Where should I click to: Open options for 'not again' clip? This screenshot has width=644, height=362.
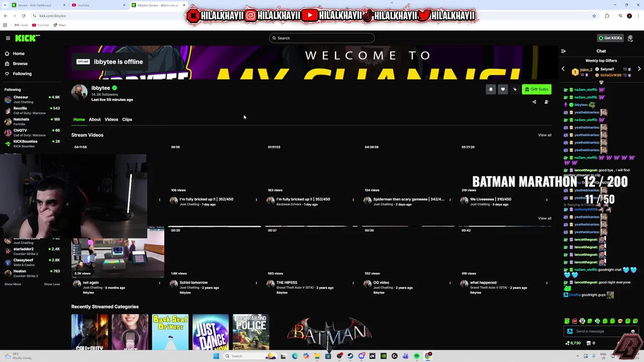click(x=159, y=283)
